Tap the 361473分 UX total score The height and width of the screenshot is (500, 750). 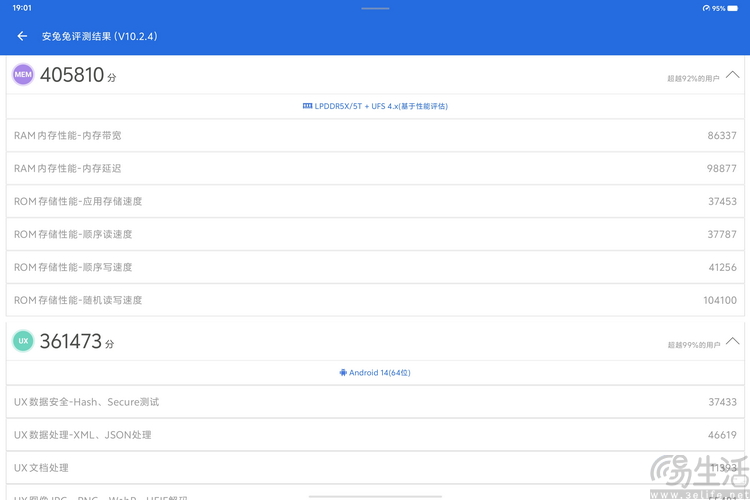(77, 342)
